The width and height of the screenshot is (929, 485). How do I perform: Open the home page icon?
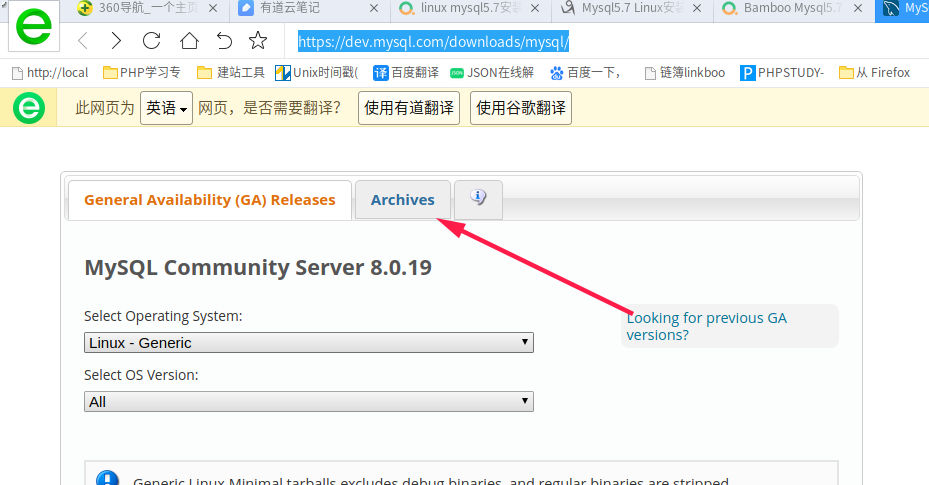(189, 41)
